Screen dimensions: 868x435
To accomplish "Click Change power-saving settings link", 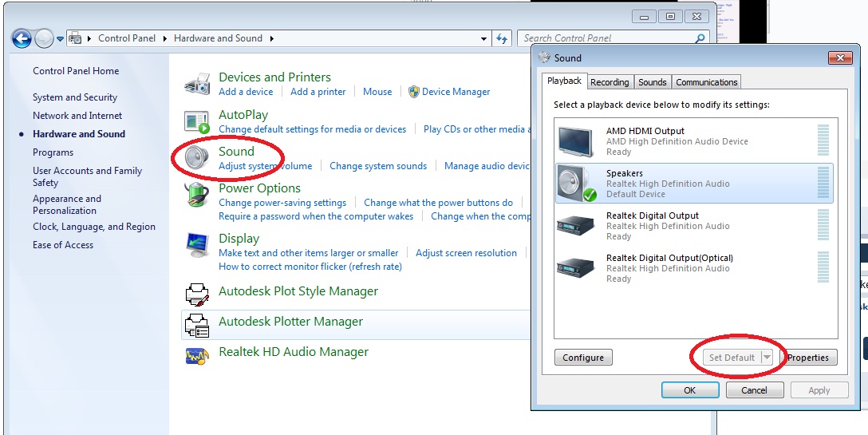I will (x=282, y=203).
